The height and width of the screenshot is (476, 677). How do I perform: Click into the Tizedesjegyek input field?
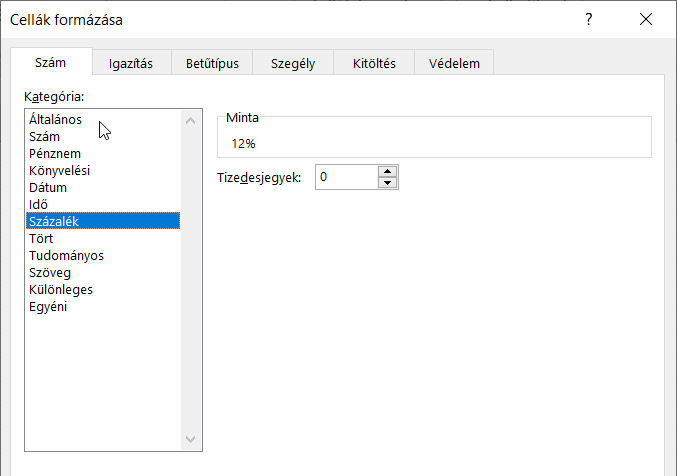click(x=346, y=177)
